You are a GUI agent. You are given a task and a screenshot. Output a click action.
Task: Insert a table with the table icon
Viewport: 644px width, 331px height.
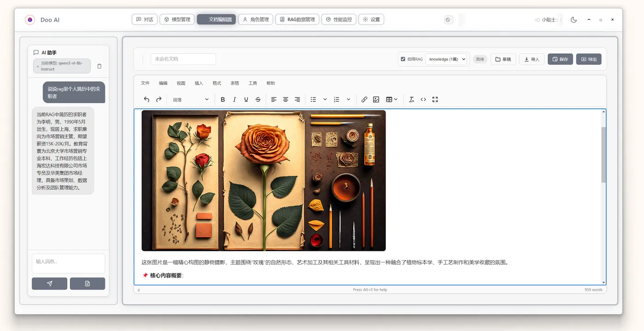[x=389, y=99]
